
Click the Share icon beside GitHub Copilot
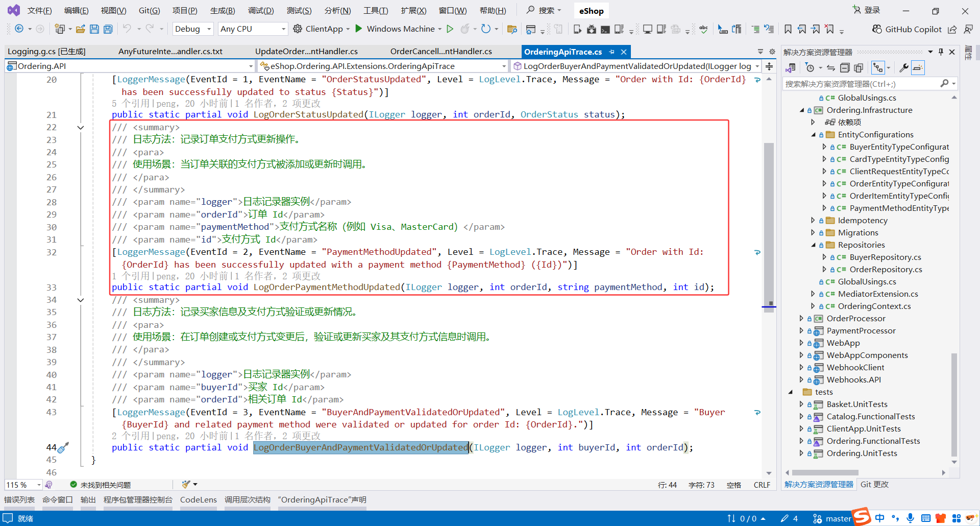pyautogui.click(x=952, y=29)
